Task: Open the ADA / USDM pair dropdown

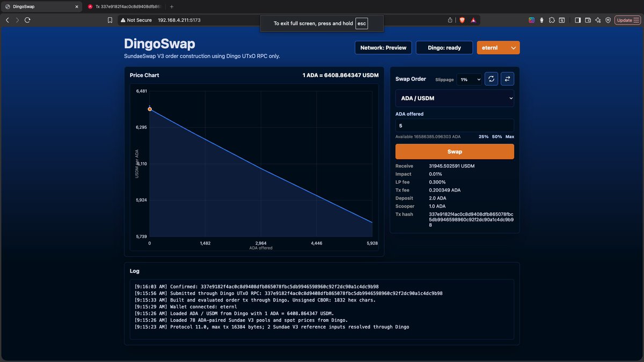Action: coord(455,99)
